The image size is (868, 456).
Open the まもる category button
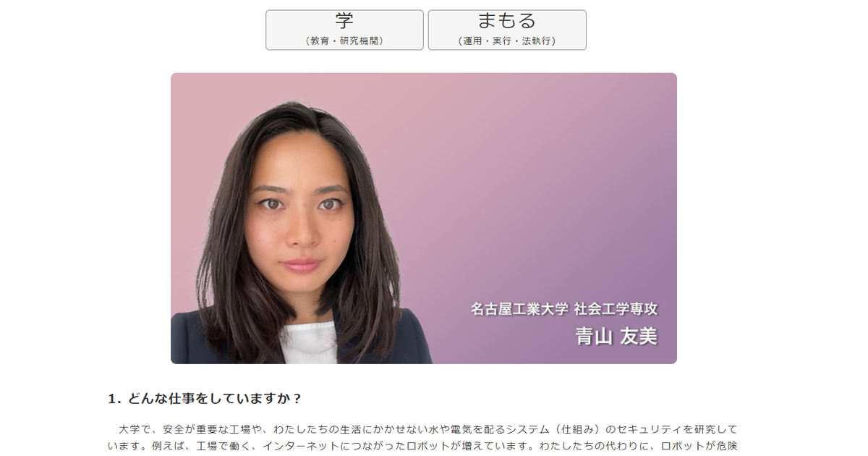pos(507,30)
